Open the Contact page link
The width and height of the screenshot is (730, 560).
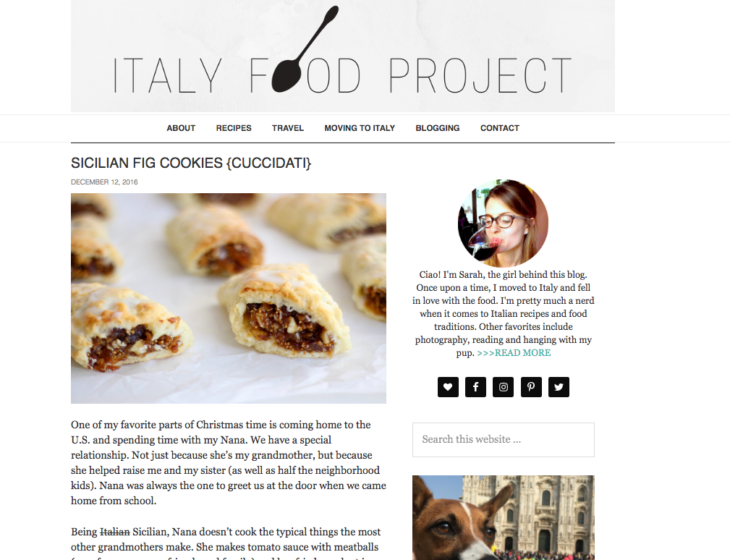[499, 128]
